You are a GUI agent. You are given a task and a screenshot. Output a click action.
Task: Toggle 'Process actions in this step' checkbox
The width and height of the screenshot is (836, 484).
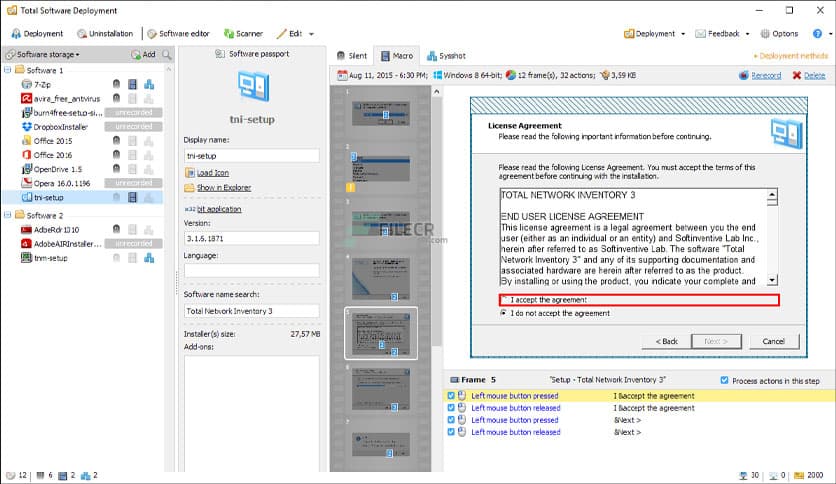(x=724, y=381)
